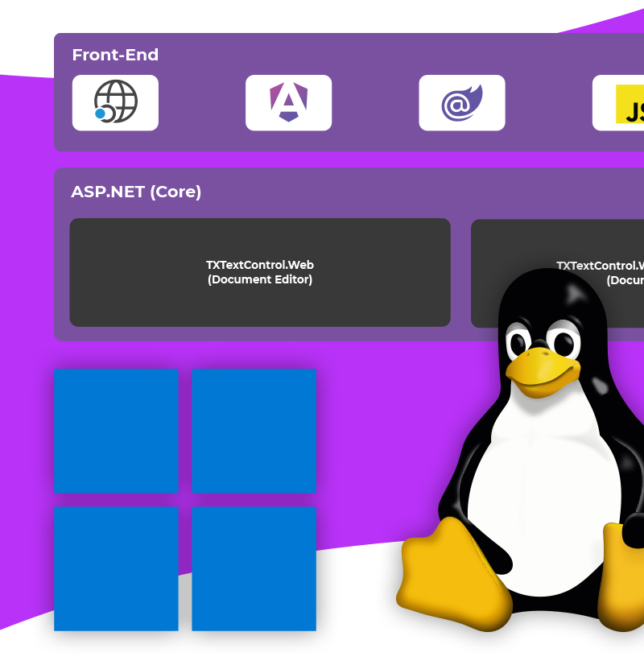The height and width of the screenshot is (665, 644).
Task: Click the "(Document Editor)" text in first box
Action: point(259,279)
